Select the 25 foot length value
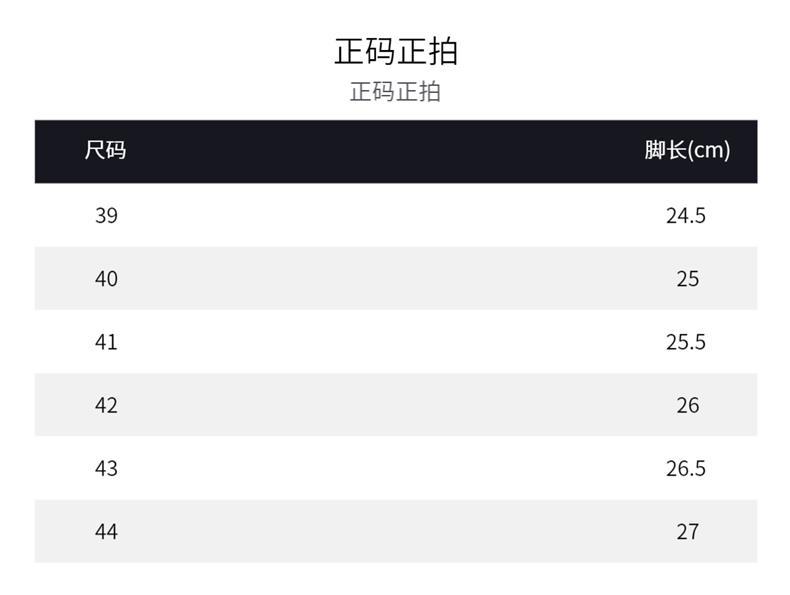790x595 pixels. click(x=687, y=278)
